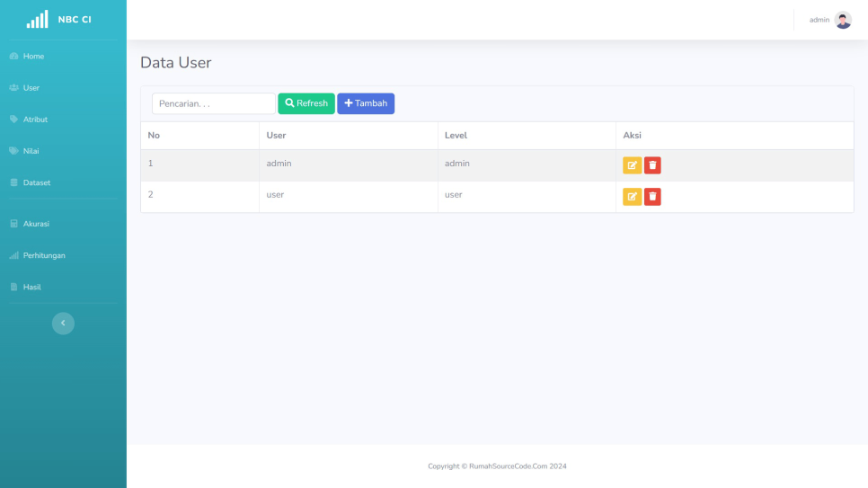The width and height of the screenshot is (868, 488).
Task: Go to the Atribut page
Action: tap(35, 120)
